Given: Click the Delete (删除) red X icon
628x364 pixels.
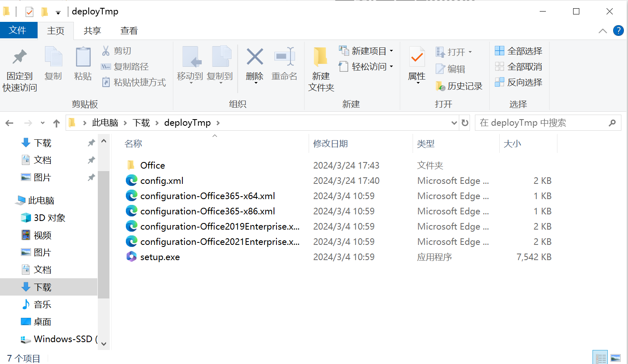Looking at the screenshot, I should tap(255, 56).
